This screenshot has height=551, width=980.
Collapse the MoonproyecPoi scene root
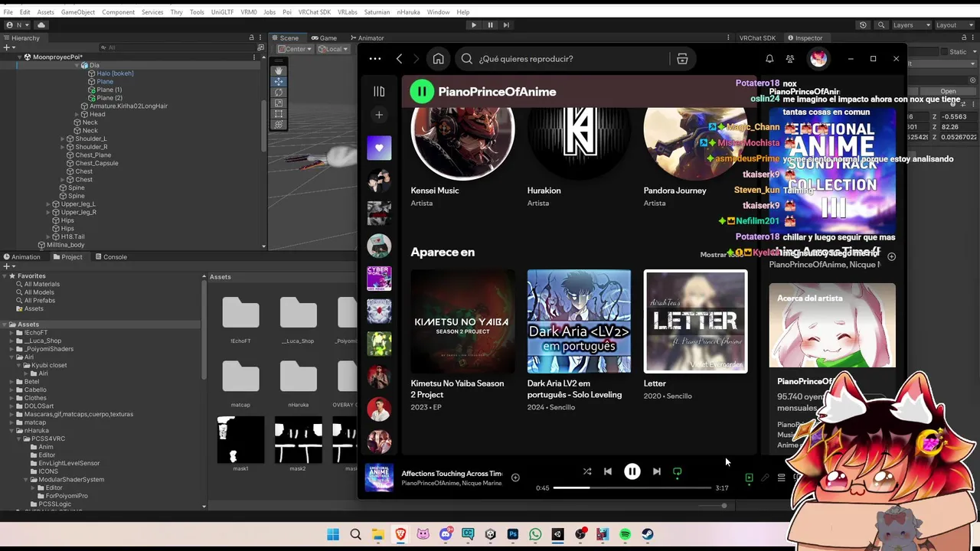coord(19,57)
